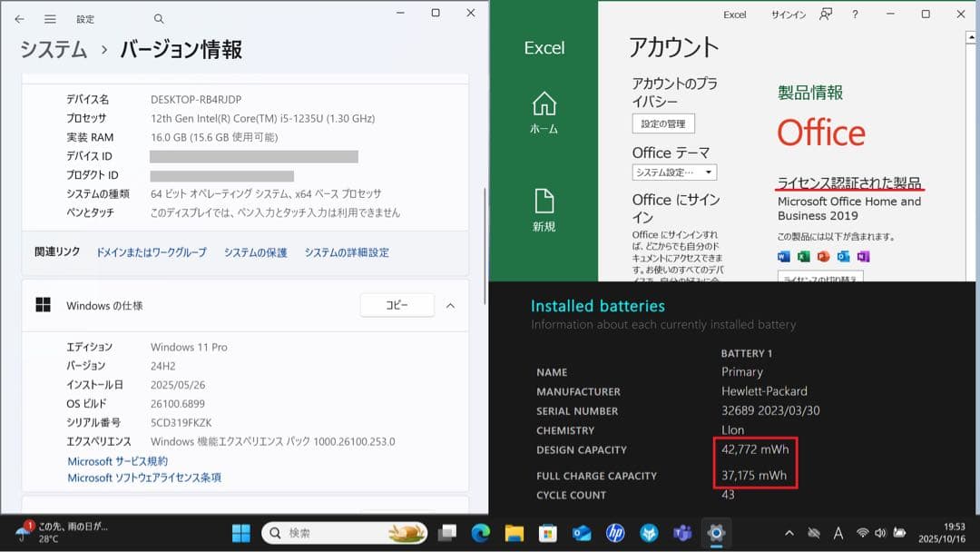Select the Excel icon under included products

click(804, 257)
